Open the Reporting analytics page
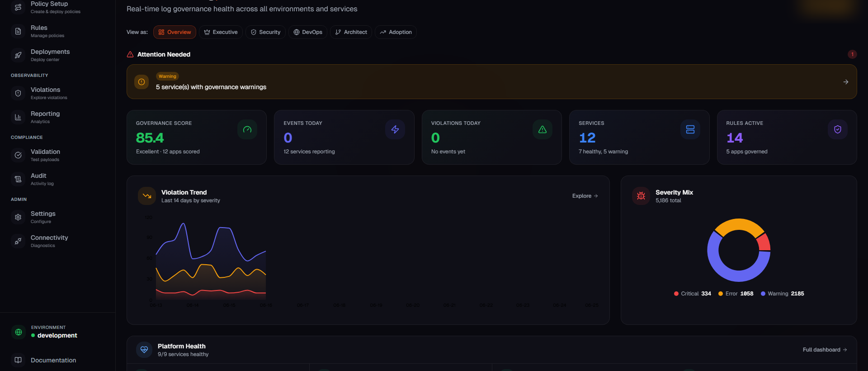This screenshot has width=868, height=371. click(57, 117)
